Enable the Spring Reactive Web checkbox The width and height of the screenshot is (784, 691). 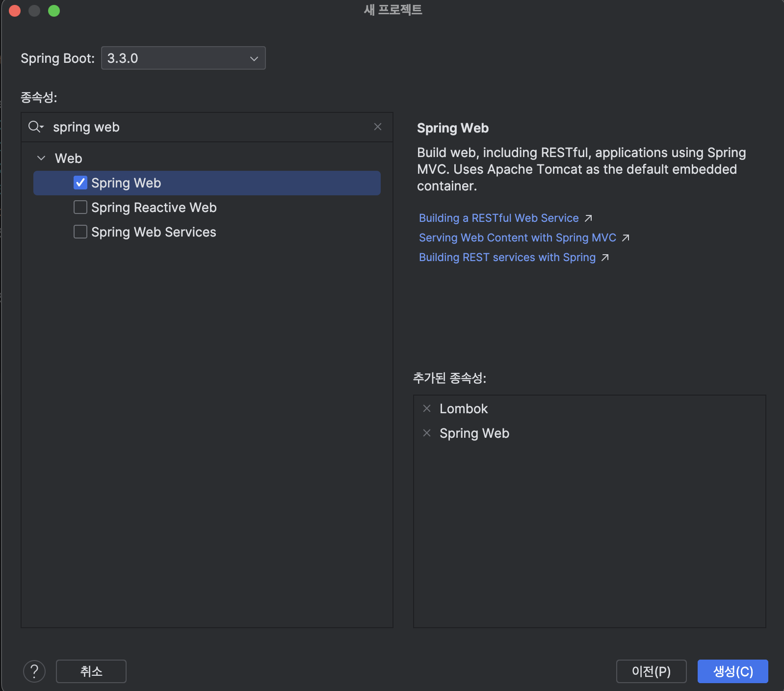point(80,208)
